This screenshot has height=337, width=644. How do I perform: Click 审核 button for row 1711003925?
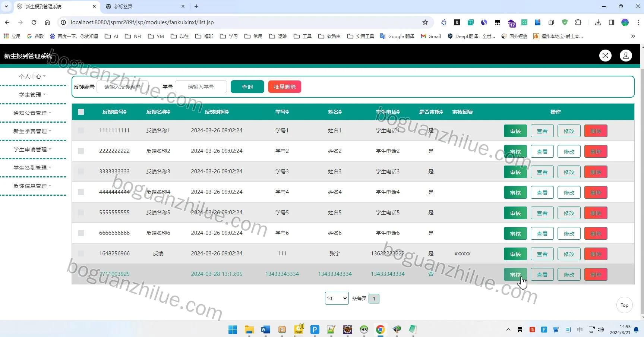pyautogui.click(x=515, y=275)
